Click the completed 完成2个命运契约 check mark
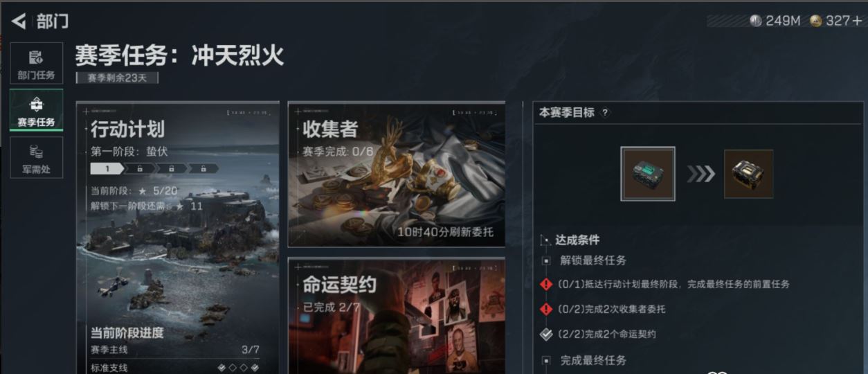 [x=546, y=334]
